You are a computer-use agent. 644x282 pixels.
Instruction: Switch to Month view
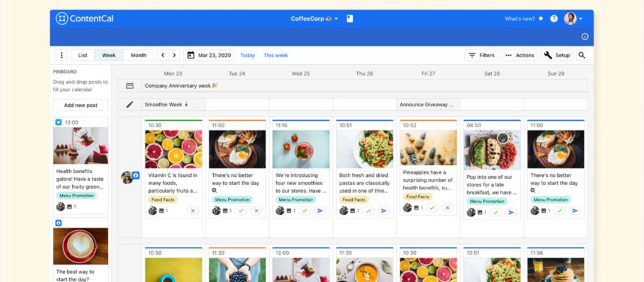(138, 55)
